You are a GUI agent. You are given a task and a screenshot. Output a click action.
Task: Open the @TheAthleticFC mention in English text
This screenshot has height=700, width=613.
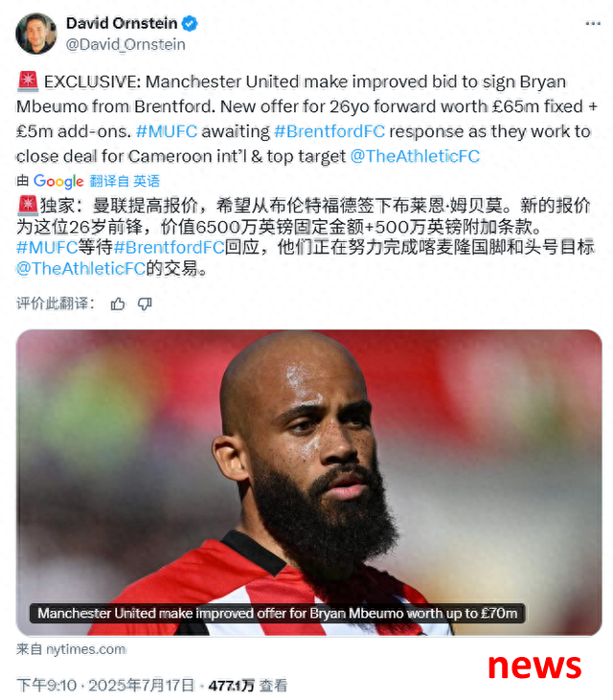click(415, 156)
